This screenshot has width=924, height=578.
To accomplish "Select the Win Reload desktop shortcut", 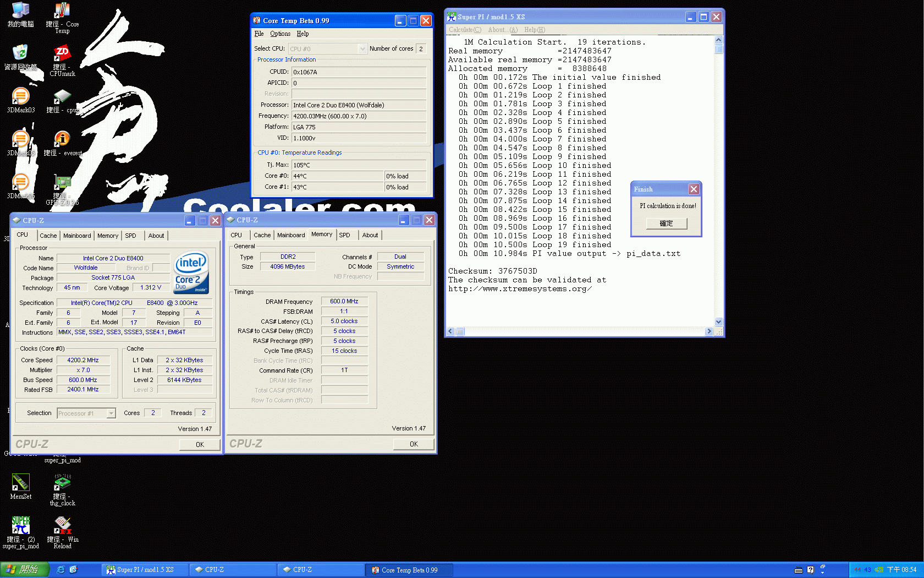I will coord(62,532).
